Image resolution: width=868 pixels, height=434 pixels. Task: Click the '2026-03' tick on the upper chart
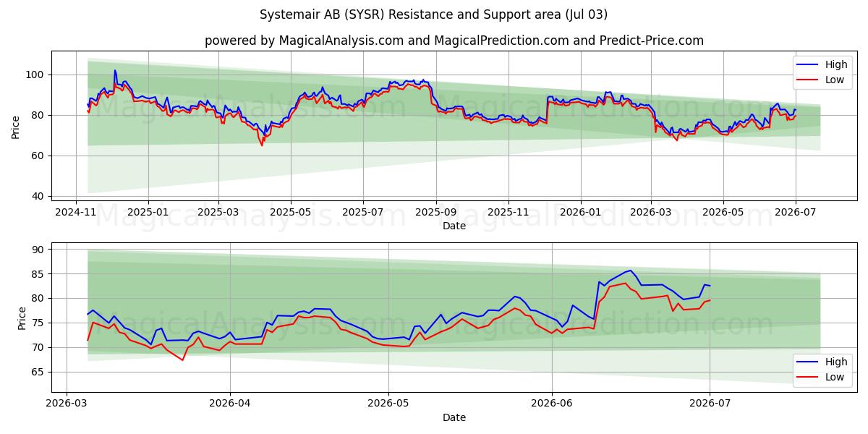pyautogui.click(x=650, y=213)
